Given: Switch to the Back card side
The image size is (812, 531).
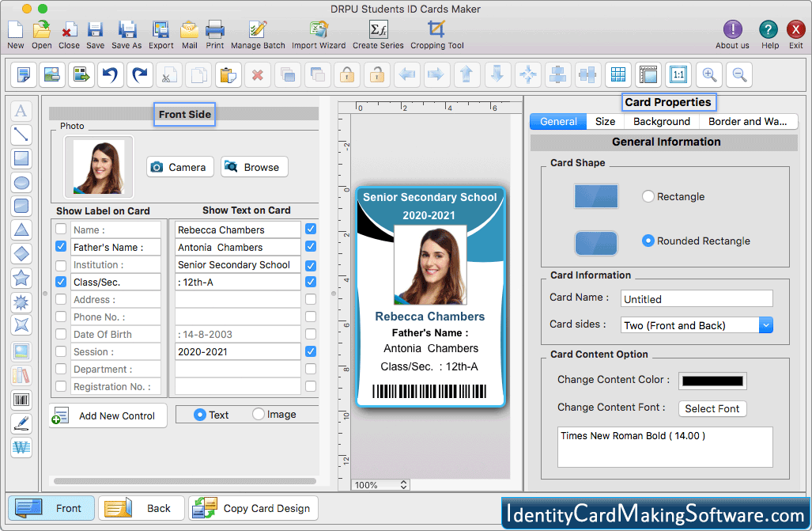Looking at the screenshot, I should 142,508.
